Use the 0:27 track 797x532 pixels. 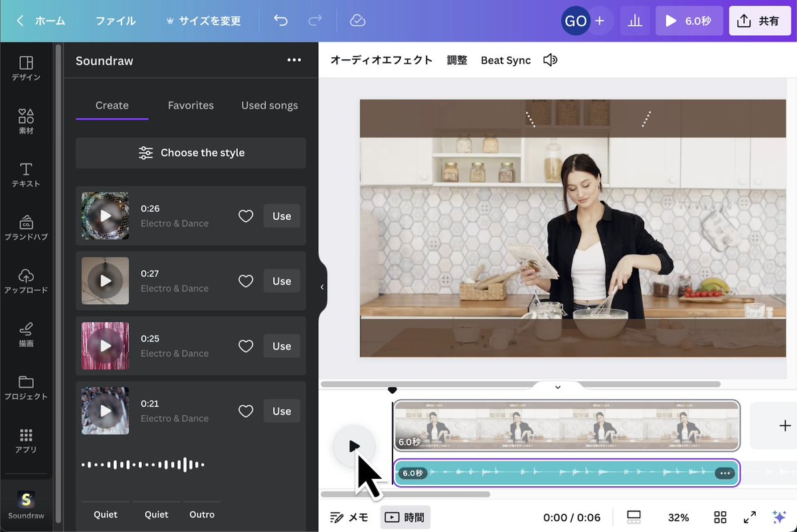(282, 281)
